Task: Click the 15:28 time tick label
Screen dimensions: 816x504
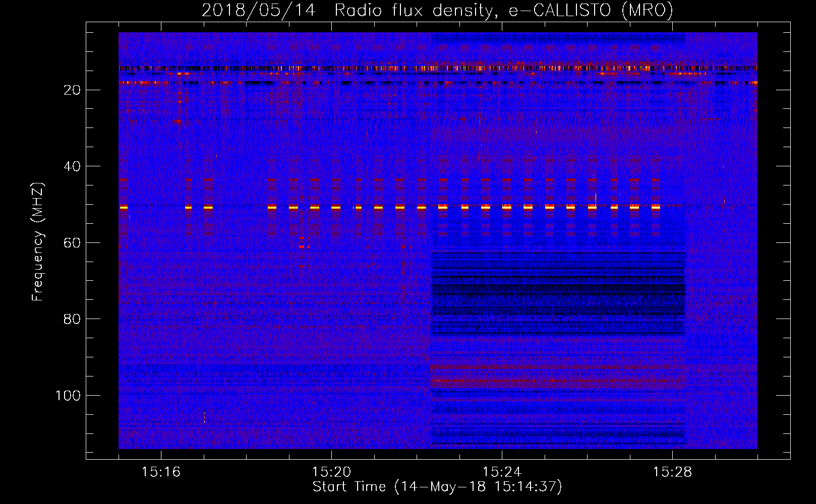Action: [672, 472]
